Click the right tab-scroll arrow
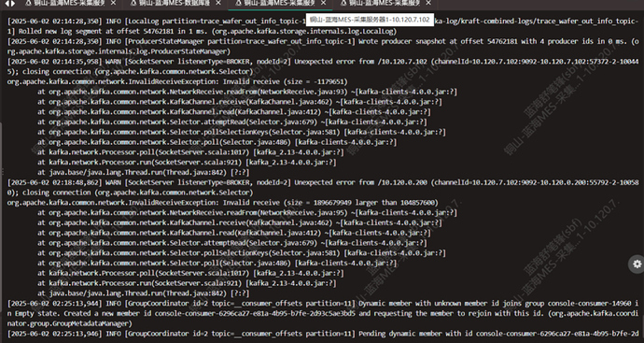Image resolution: width=644 pixels, height=343 pixels. (13, 4)
